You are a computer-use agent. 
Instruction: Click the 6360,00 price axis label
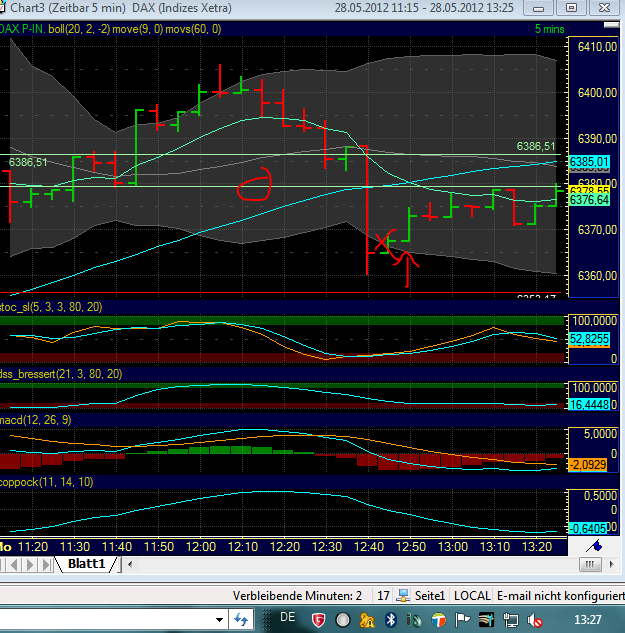(x=597, y=276)
